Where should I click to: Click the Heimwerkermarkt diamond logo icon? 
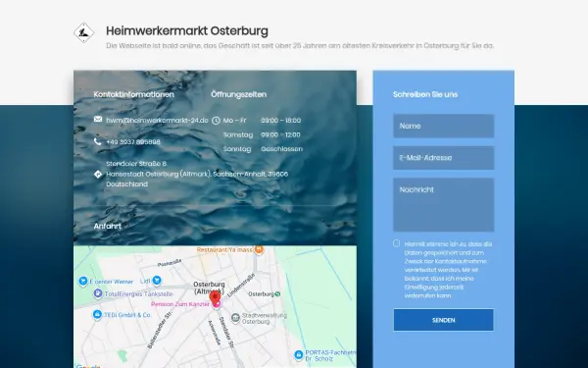point(83,32)
